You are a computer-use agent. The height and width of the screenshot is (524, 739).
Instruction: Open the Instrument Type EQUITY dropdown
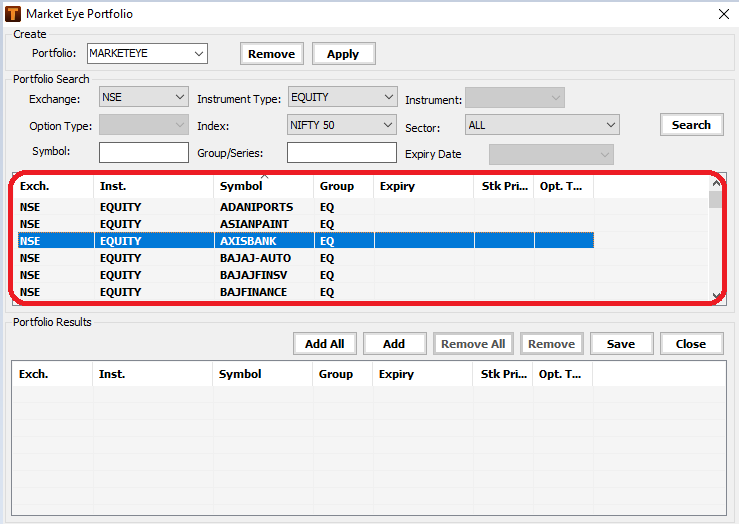tap(343, 97)
